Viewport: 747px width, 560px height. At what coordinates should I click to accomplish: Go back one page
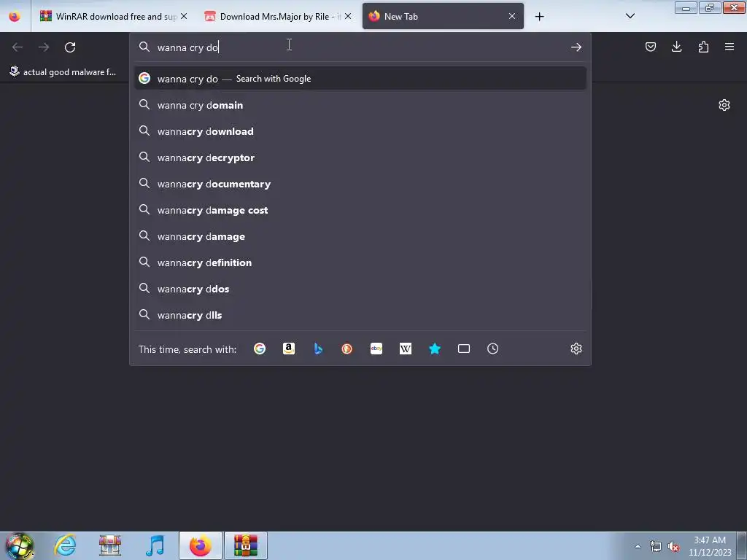18,47
